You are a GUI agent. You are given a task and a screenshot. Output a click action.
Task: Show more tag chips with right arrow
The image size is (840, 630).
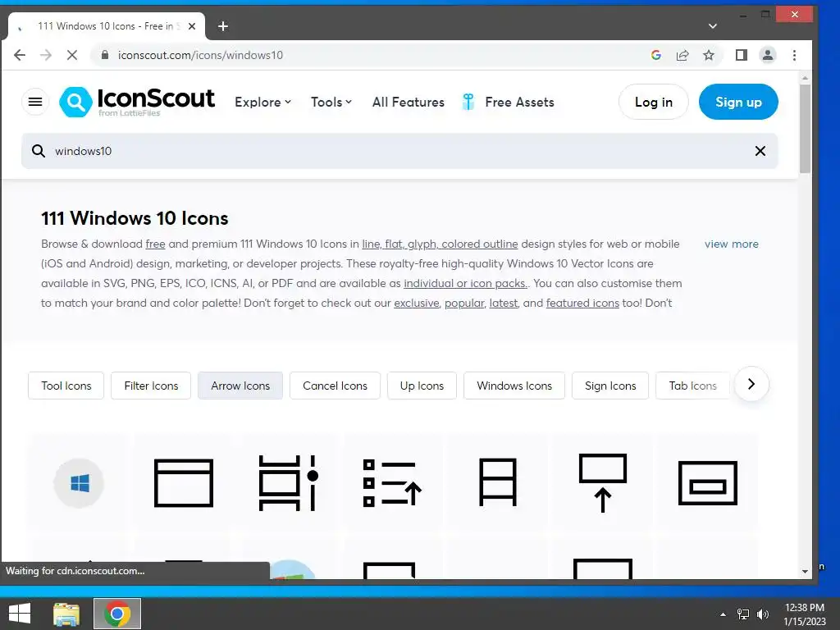751,384
